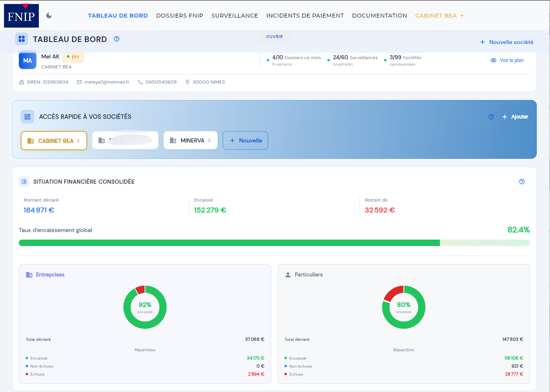Click 3/99 Sociétés représentées stat
The width and height of the screenshot is (550, 392).
click(x=403, y=60)
